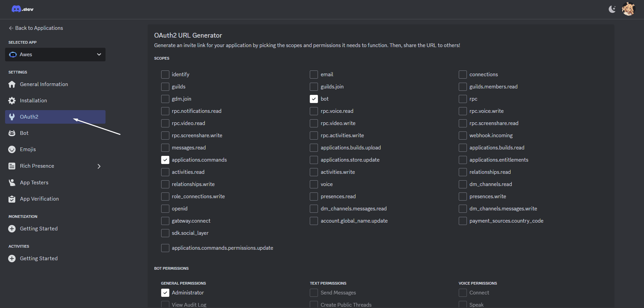Expand the Rich Presence submenu chevron
This screenshot has height=308, width=644.
point(99,166)
